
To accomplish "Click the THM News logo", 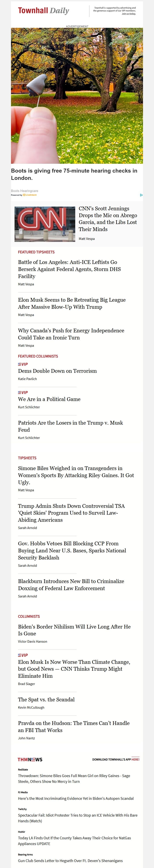I will (30, 759).
